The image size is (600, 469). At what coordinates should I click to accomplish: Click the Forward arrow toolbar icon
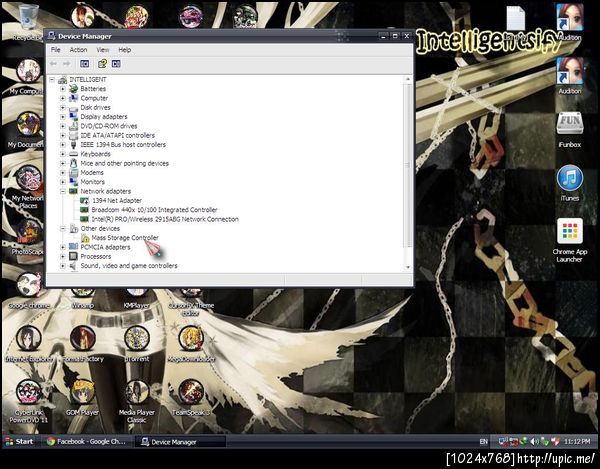point(66,64)
